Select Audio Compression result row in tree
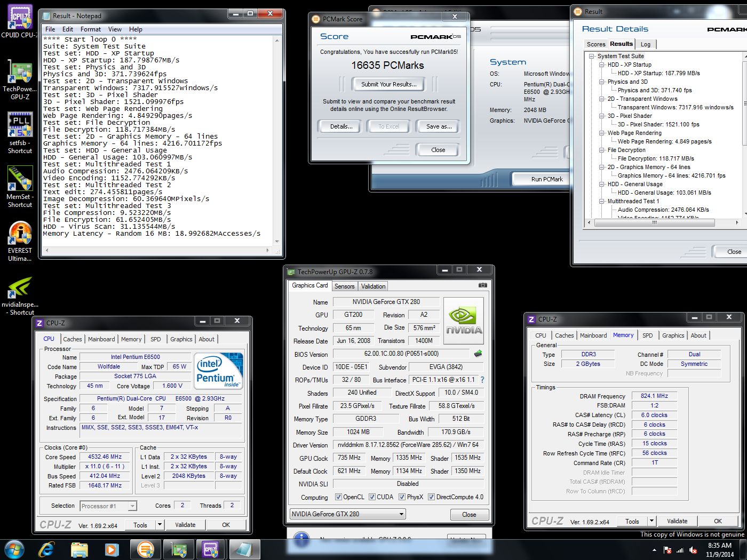Screen dimensions: 747x560 [663, 210]
